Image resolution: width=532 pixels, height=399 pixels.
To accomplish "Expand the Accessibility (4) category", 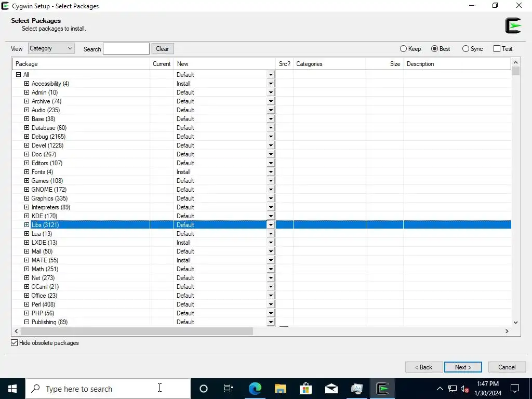I will [26, 84].
